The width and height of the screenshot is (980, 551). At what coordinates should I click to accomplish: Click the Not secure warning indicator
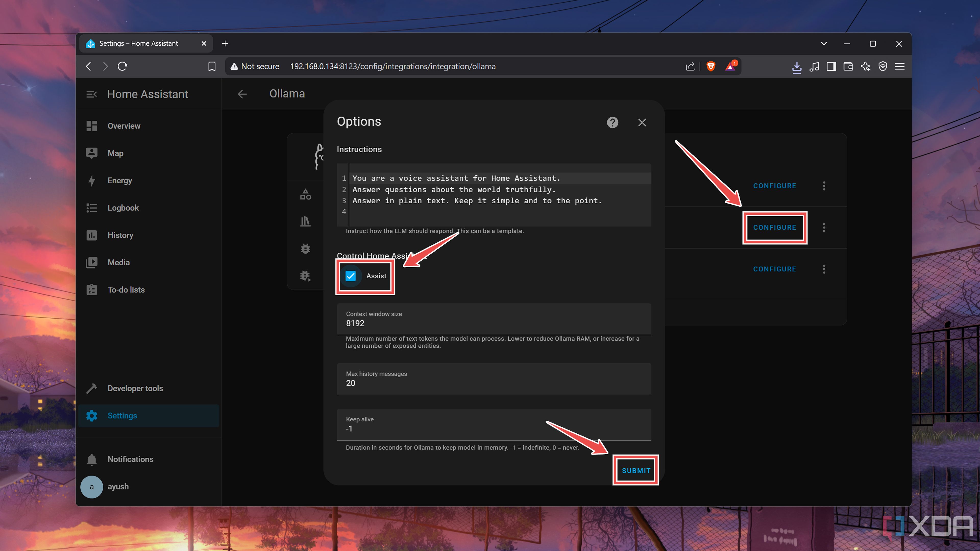[255, 67]
